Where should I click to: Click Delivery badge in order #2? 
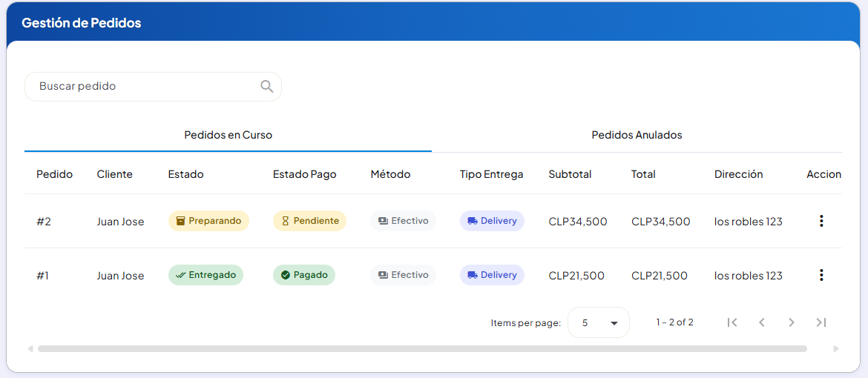pos(492,221)
